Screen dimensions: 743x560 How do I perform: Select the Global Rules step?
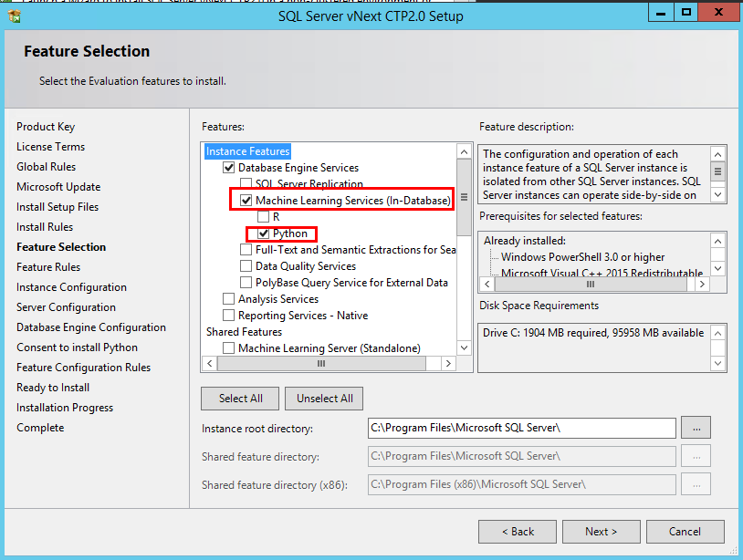(x=46, y=167)
